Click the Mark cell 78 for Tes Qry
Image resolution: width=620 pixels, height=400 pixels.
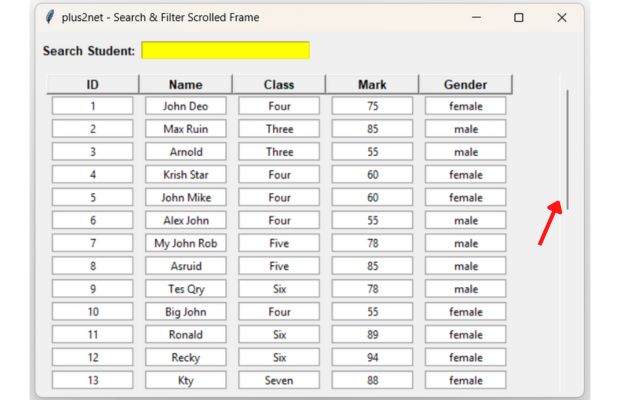[372, 289]
